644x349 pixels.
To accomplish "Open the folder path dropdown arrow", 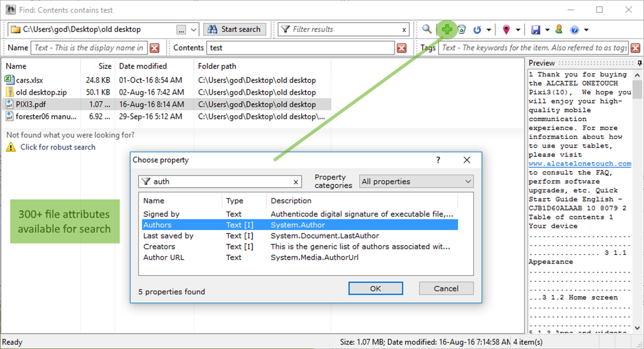I will (x=193, y=29).
